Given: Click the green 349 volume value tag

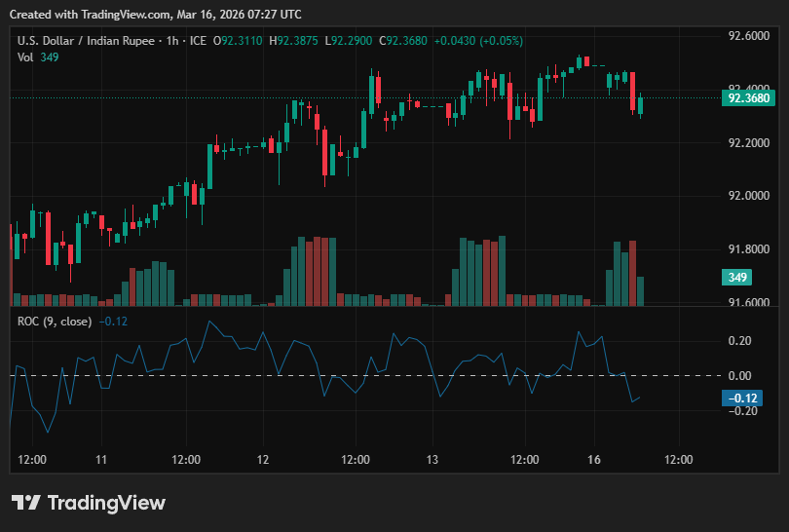Looking at the screenshot, I should [736, 278].
